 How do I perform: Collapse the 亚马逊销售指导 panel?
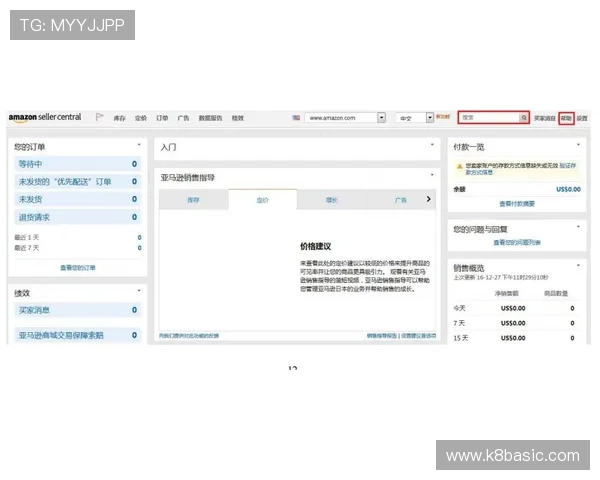432,175
